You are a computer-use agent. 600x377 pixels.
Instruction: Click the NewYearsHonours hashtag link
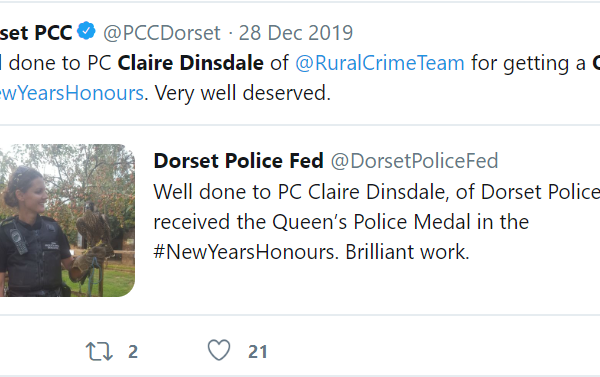click(x=72, y=93)
